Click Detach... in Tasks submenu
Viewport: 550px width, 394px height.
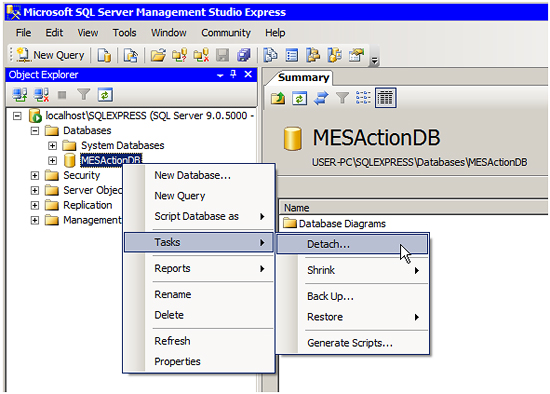pos(352,244)
